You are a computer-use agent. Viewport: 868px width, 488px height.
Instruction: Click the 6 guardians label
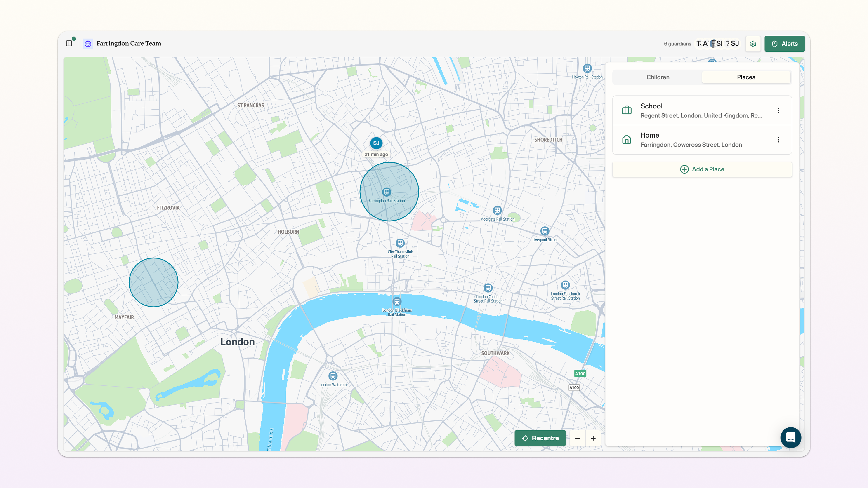(677, 44)
